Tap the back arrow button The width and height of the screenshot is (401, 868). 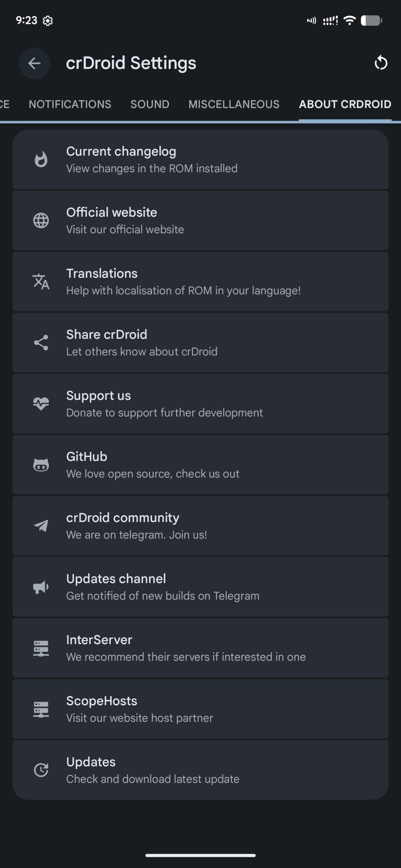(x=35, y=63)
